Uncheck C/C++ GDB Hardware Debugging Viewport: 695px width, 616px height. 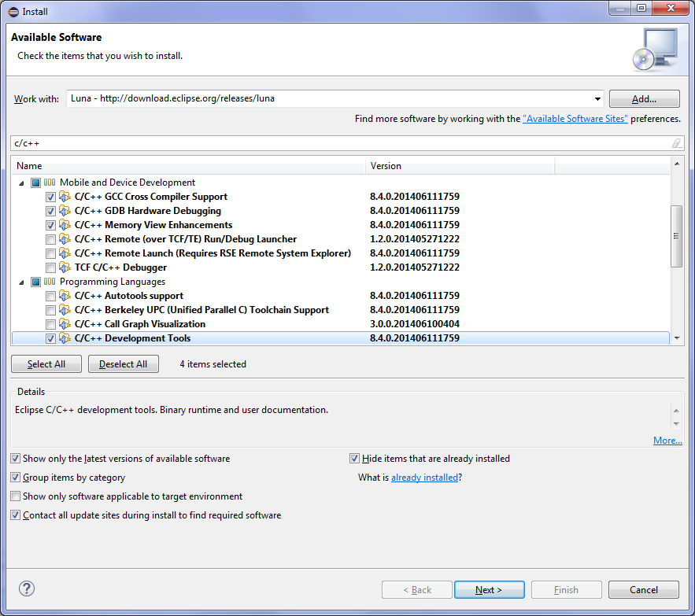[50, 211]
